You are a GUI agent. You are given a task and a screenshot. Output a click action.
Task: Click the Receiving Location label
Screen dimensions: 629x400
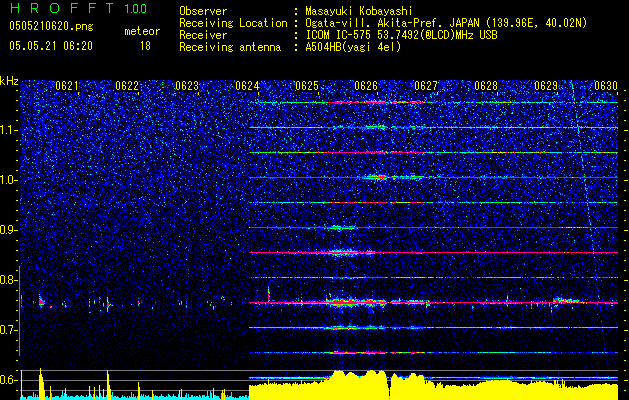click(x=233, y=23)
